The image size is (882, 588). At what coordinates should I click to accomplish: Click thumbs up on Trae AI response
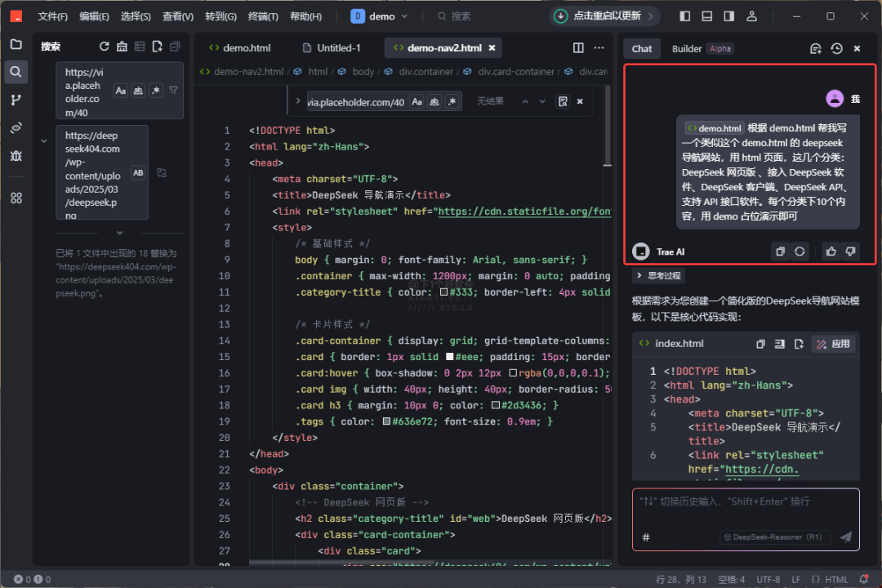[831, 252]
